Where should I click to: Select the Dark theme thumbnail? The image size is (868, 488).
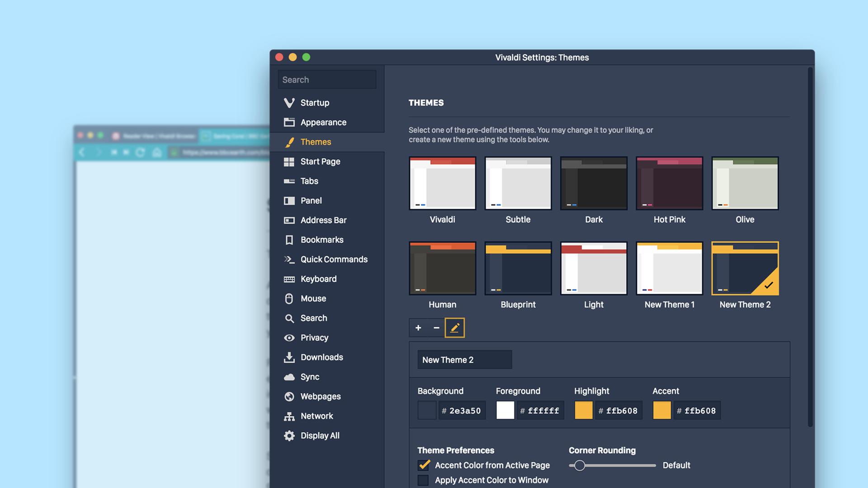click(x=594, y=183)
